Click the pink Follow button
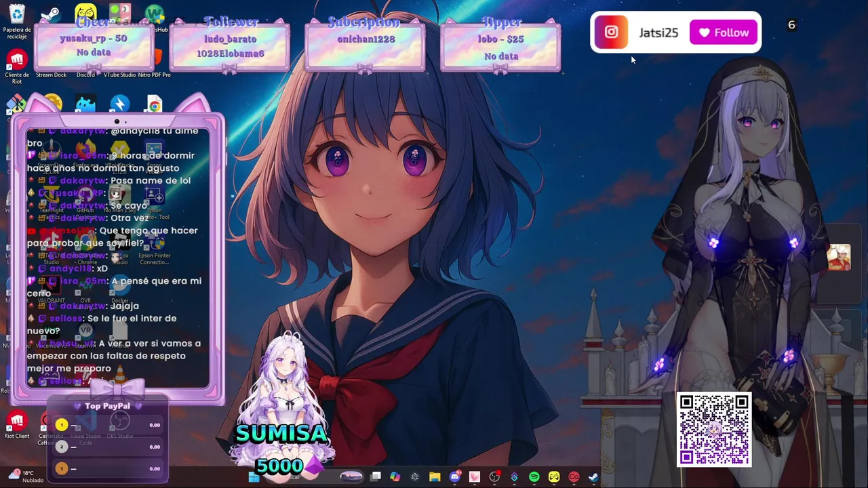This screenshot has width=868, height=488. coord(724,33)
